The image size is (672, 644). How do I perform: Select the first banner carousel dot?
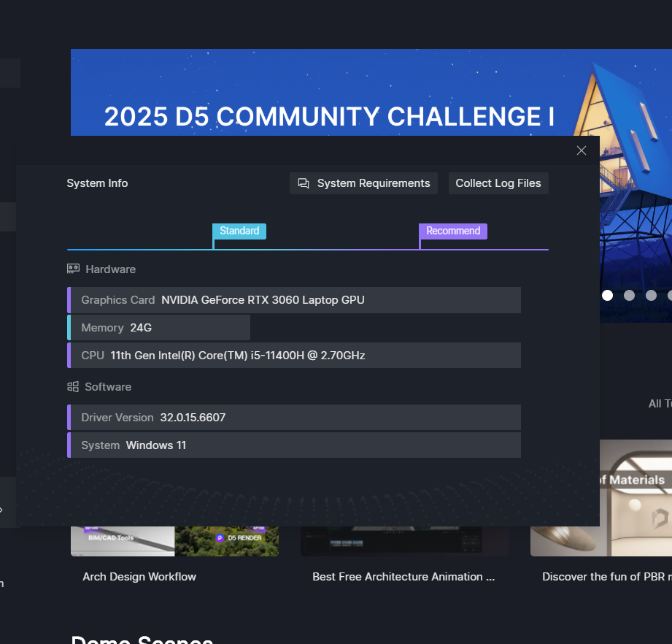pos(607,296)
